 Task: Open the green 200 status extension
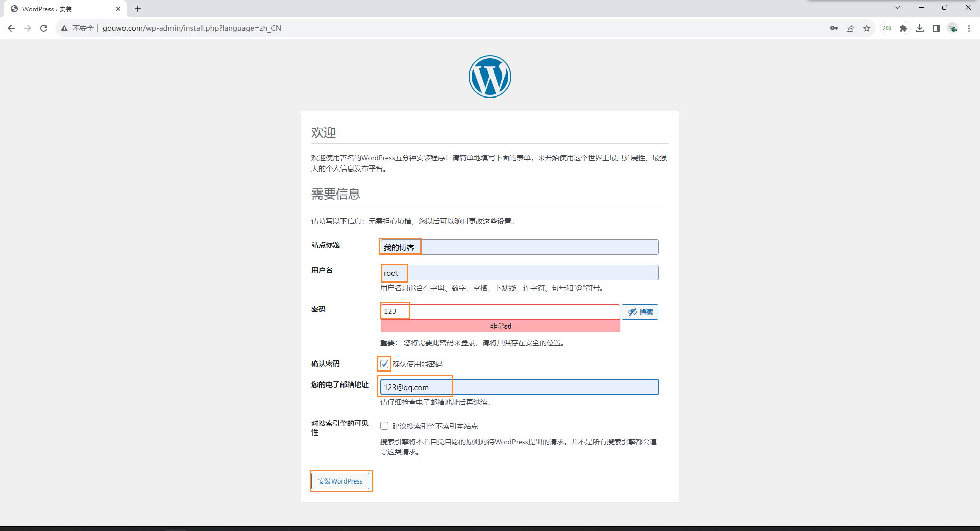[887, 28]
